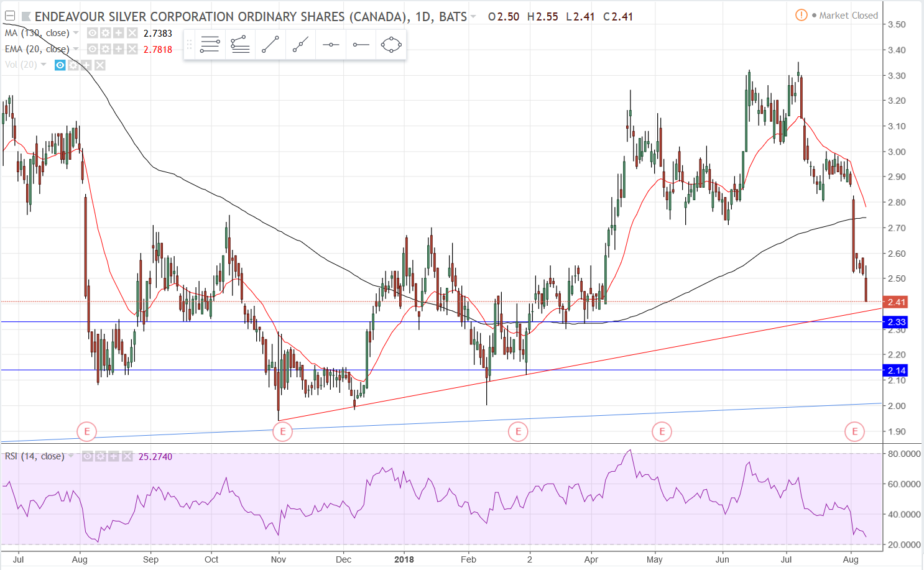This screenshot has height=570, width=924.
Task: Select the extended line tool
Action: pyautogui.click(x=300, y=45)
